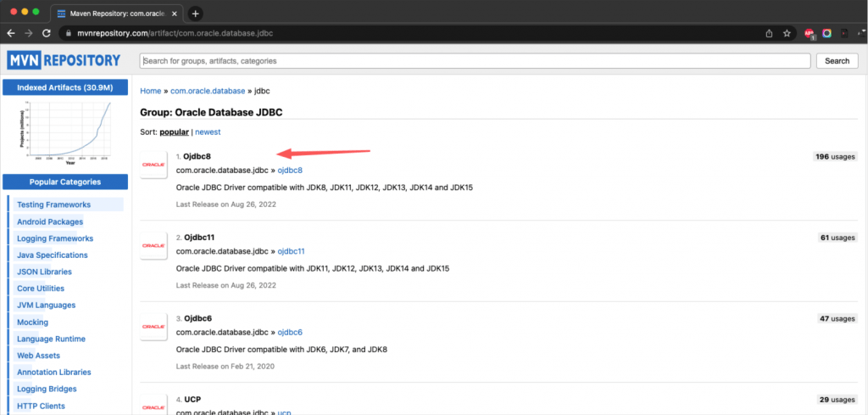Click the browser forward arrow

pos(28,33)
